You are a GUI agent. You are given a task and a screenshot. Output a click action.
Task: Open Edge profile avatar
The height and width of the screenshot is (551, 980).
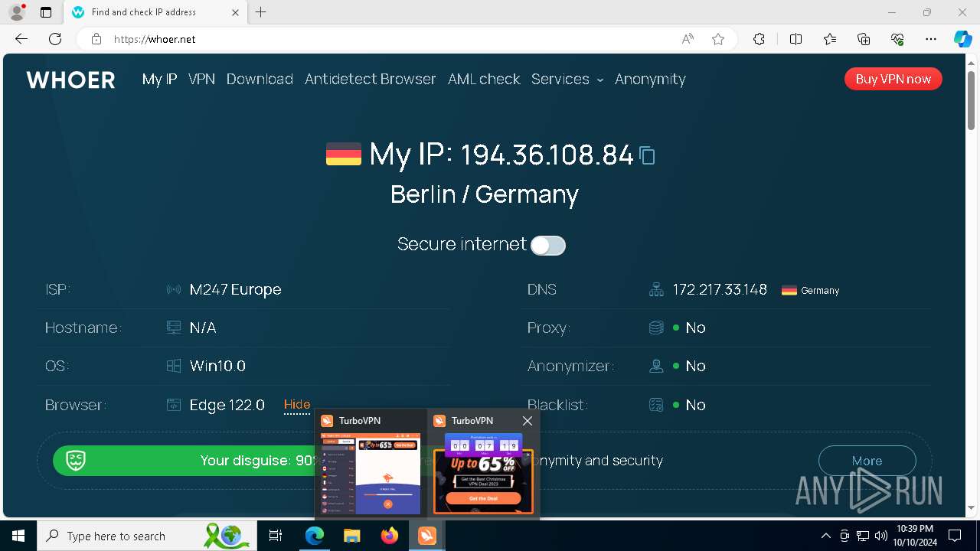tap(17, 12)
